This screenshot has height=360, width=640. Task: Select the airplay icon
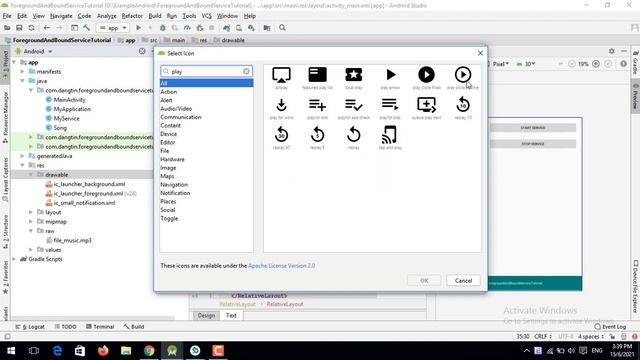(x=281, y=75)
